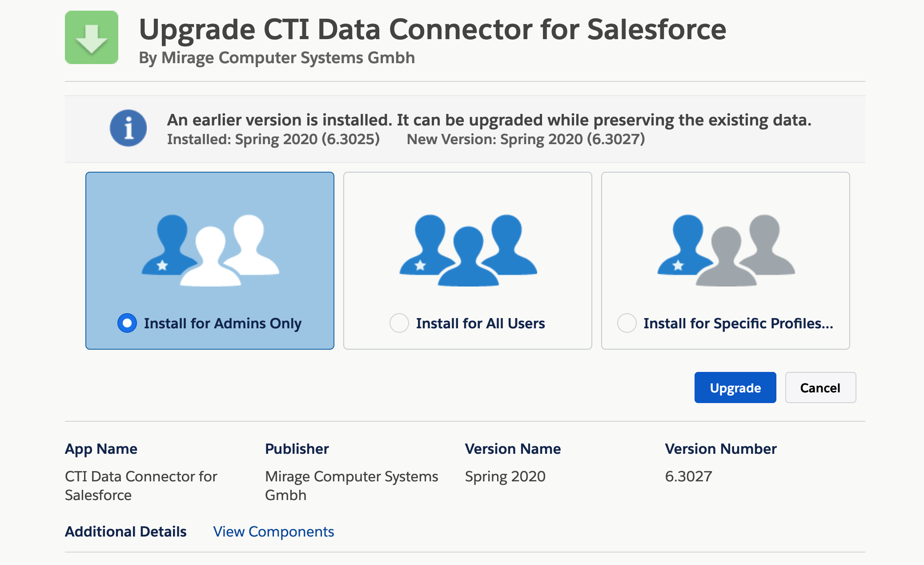Click the Cancel button

pyautogui.click(x=820, y=387)
